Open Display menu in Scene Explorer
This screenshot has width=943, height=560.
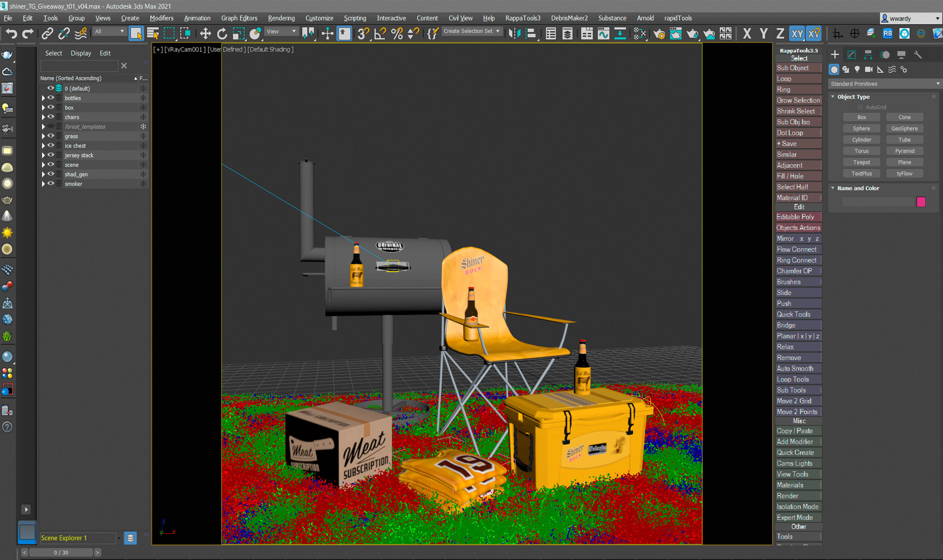coord(81,53)
